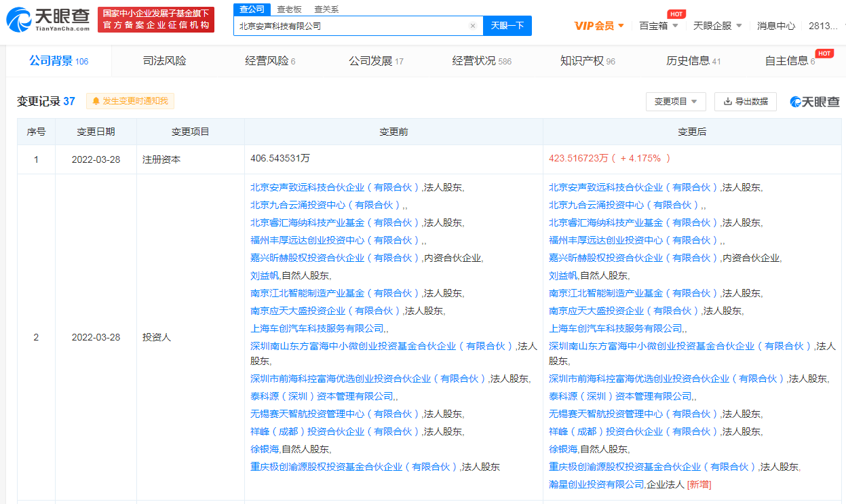This screenshot has width=846, height=504.
Task: Open 上海车创汽车科技服务有限公司 in 变更前 column
Action: [317, 328]
